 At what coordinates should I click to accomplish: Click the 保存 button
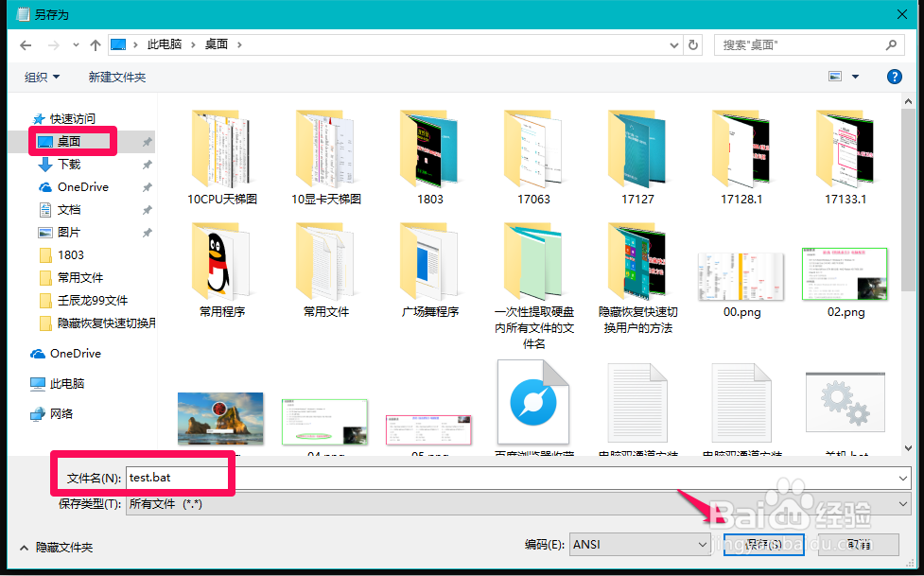pyautogui.click(x=764, y=545)
